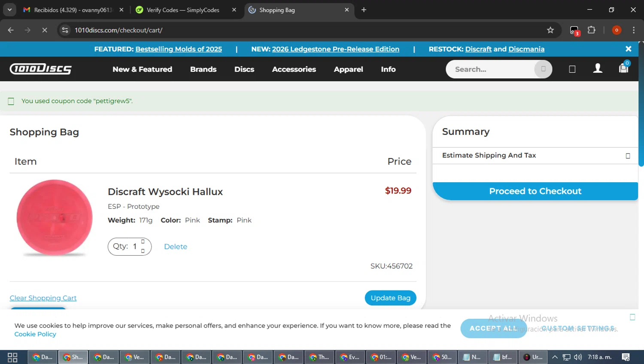Open the 'bf...' Notepad taskbar item
This screenshot has height=364, width=644.
pos(502,357)
